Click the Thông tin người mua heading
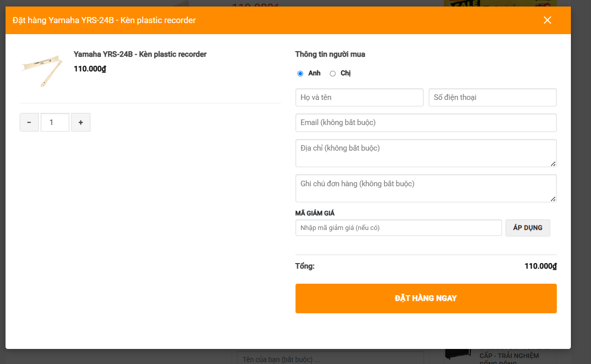The image size is (591, 364). coord(330,54)
